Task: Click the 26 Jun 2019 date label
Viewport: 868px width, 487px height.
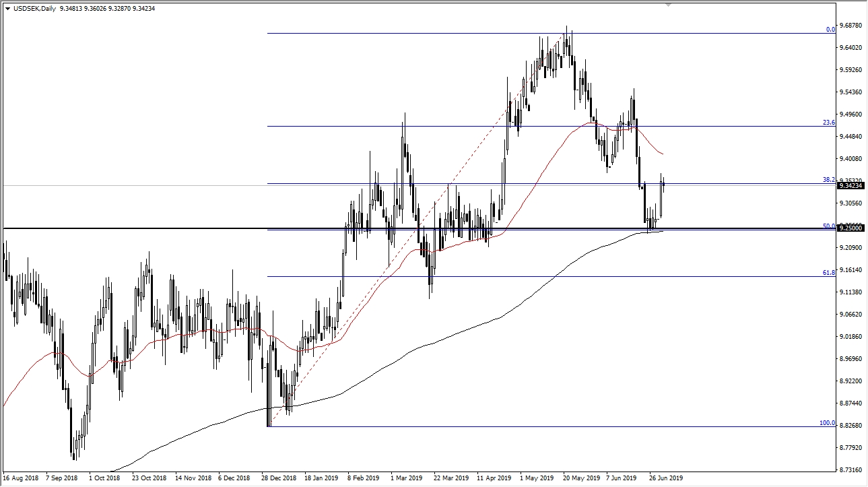Action: click(667, 479)
